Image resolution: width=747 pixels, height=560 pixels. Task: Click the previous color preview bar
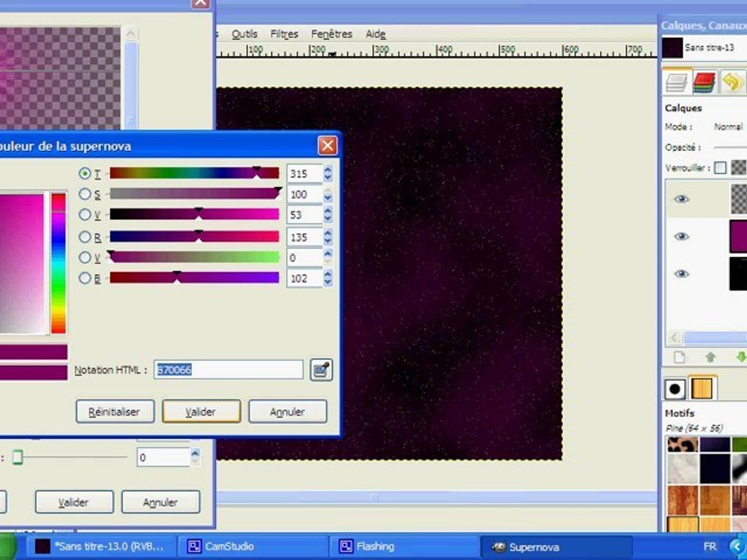[x=34, y=372]
